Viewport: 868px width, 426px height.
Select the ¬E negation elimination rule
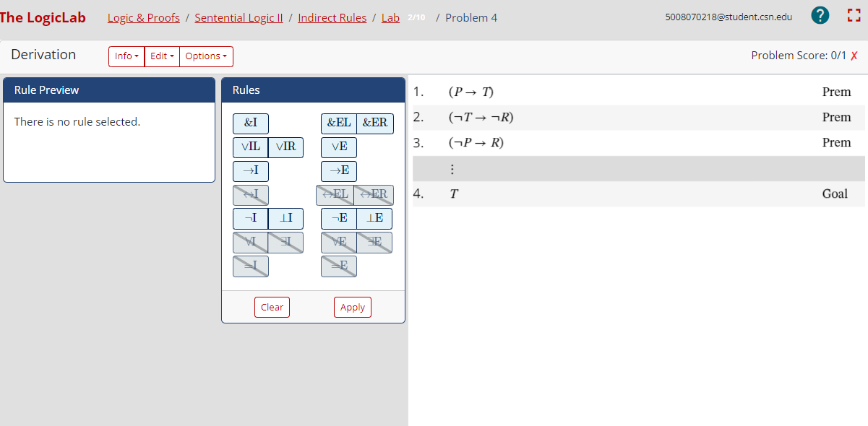click(x=339, y=218)
